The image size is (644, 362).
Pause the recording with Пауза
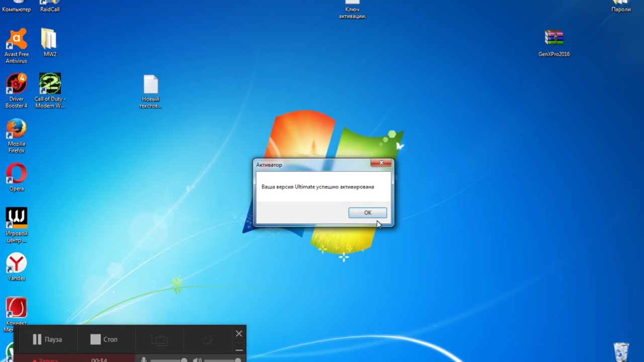pos(47,339)
